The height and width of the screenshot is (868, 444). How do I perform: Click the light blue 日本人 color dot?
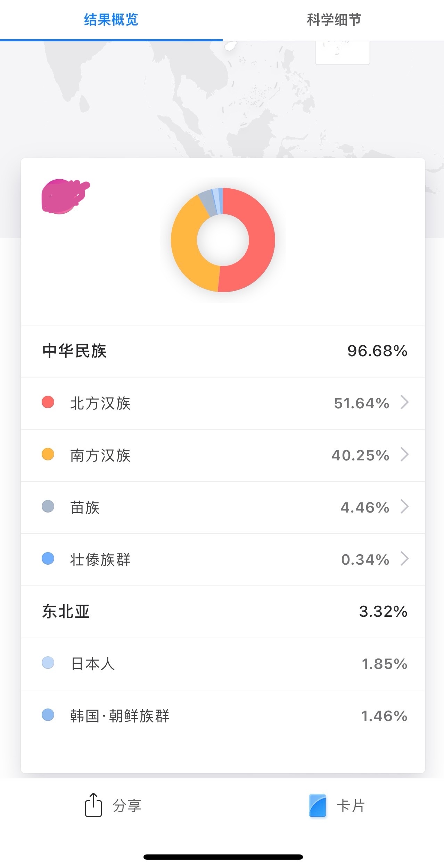pos(48,663)
